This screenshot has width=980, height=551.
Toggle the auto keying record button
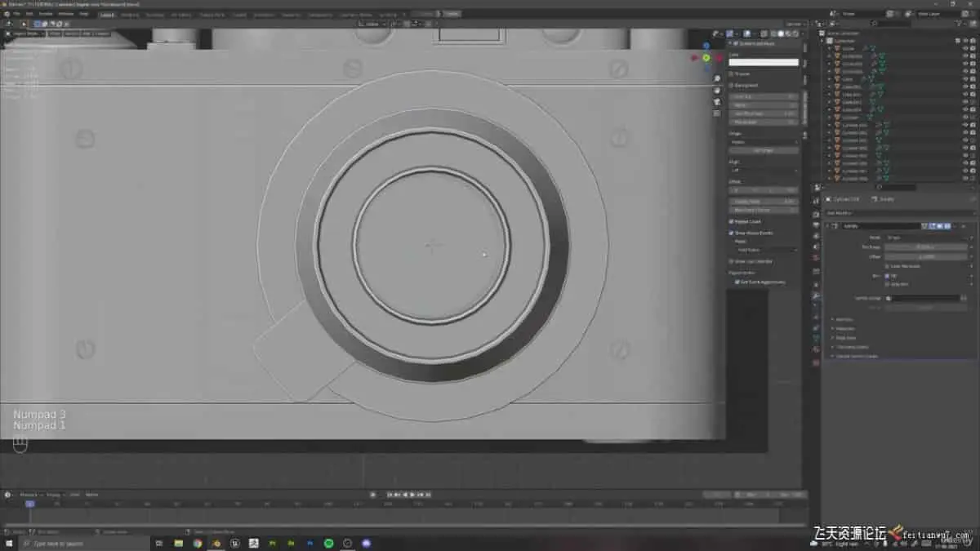coord(373,494)
